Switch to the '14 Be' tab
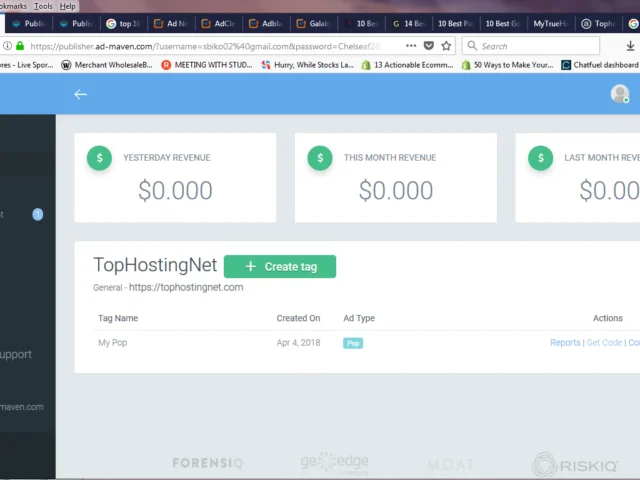Image resolution: width=640 pixels, height=480 pixels. coord(408,24)
